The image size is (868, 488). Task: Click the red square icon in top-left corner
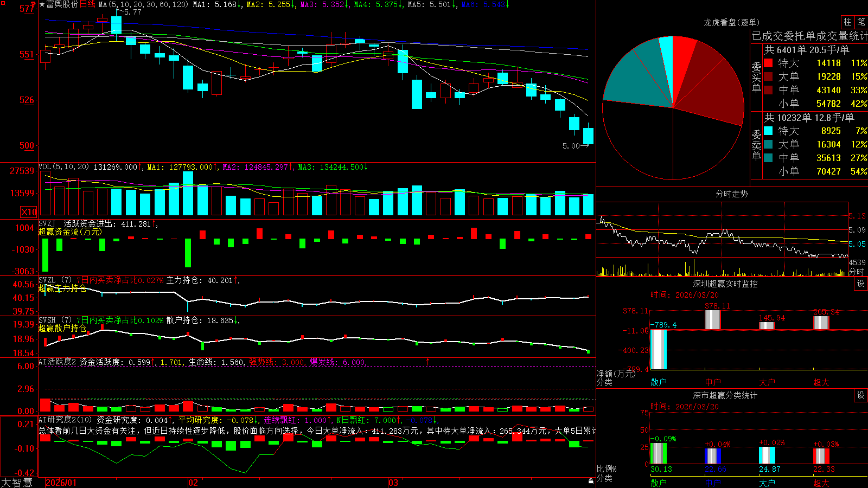(3, 3)
